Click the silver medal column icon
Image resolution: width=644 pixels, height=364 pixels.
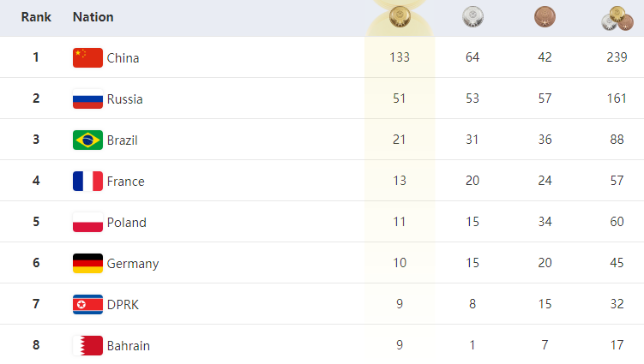472,16
